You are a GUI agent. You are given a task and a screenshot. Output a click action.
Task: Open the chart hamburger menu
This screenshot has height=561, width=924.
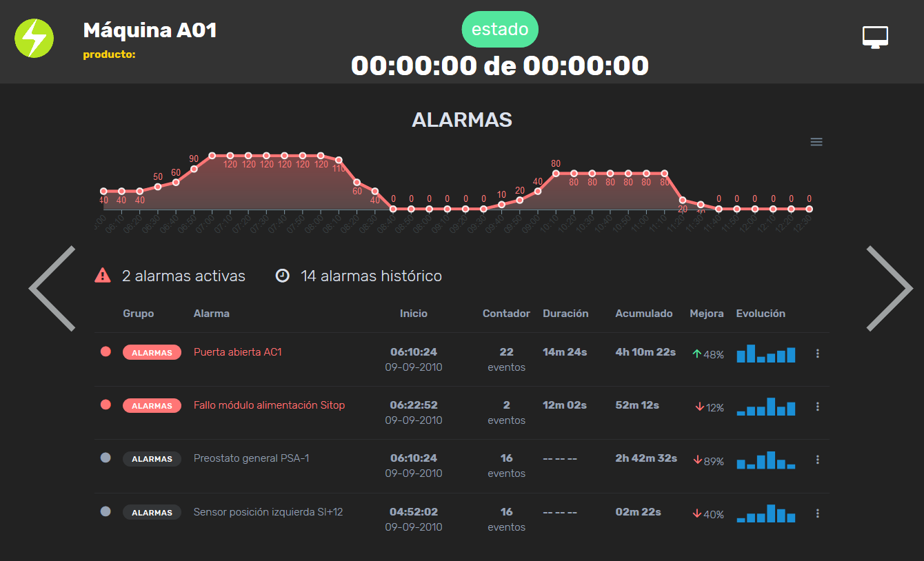(x=816, y=142)
